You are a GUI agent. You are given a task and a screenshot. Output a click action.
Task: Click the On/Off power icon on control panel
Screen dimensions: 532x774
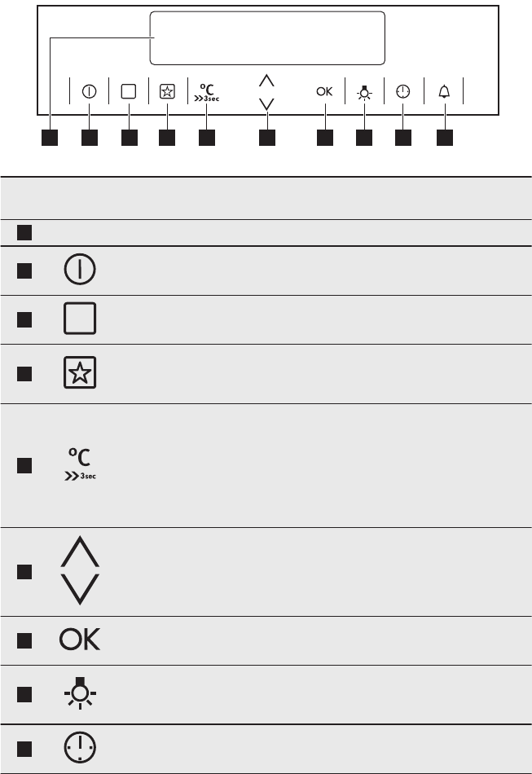click(90, 91)
